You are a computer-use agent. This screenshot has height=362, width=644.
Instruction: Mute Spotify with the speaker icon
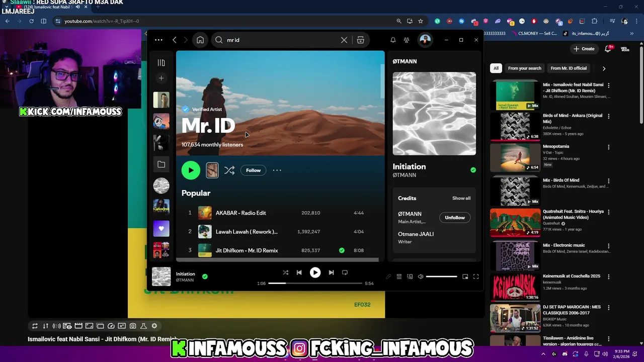421,277
